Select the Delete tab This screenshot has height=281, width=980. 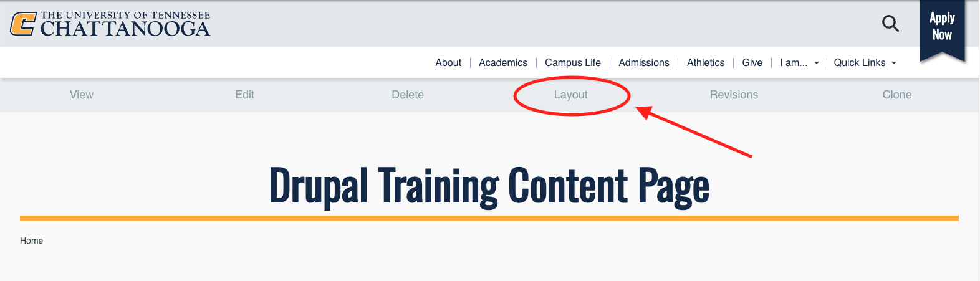click(x=408, y=95)
